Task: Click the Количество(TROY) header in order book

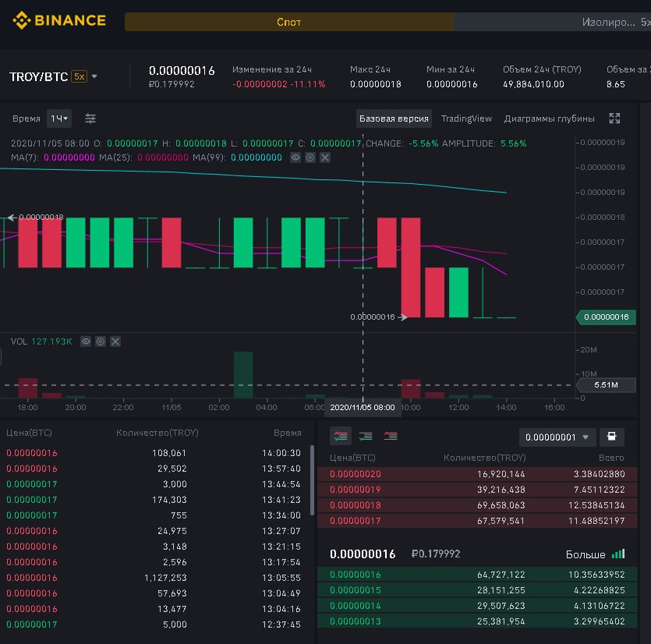Action: (x=484, y=458)
